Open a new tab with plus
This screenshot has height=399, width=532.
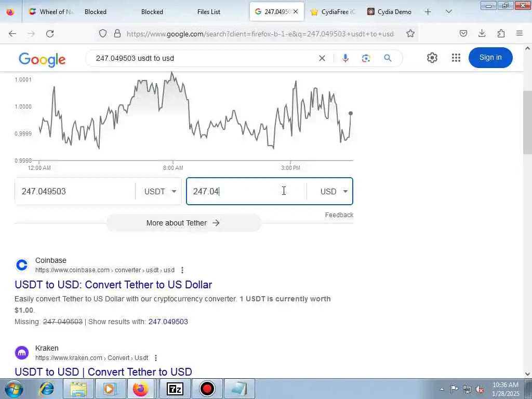428,11
